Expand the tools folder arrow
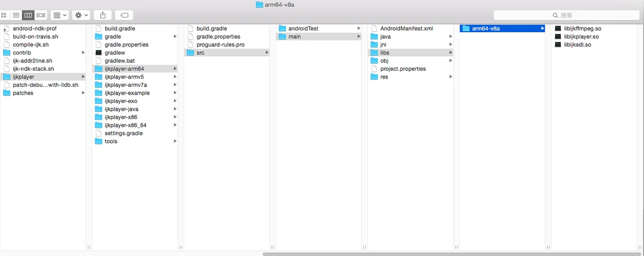This screenshot has width=644, height=256. 175,141
